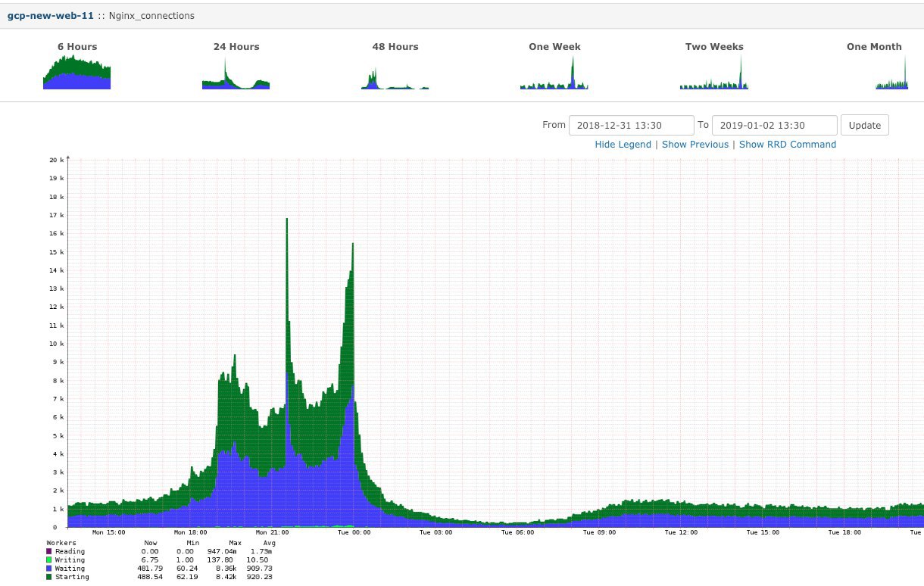Click the Update button
924x586 pixels.
click(x=865, y=126)
